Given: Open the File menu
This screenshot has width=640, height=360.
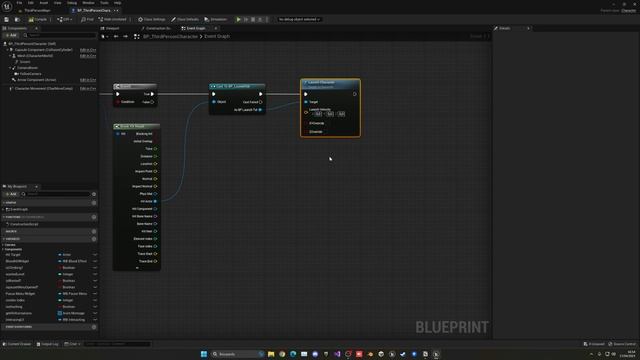Looking at the screenshot, I should pos(19,3).
